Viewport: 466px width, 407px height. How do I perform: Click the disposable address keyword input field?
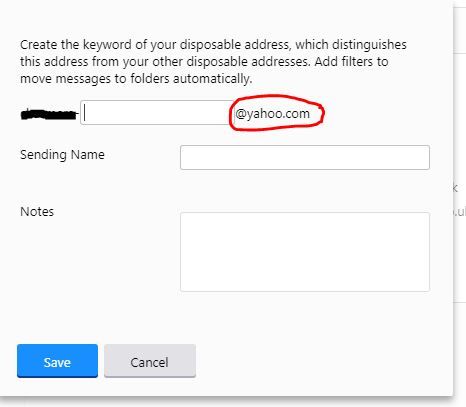156,113
